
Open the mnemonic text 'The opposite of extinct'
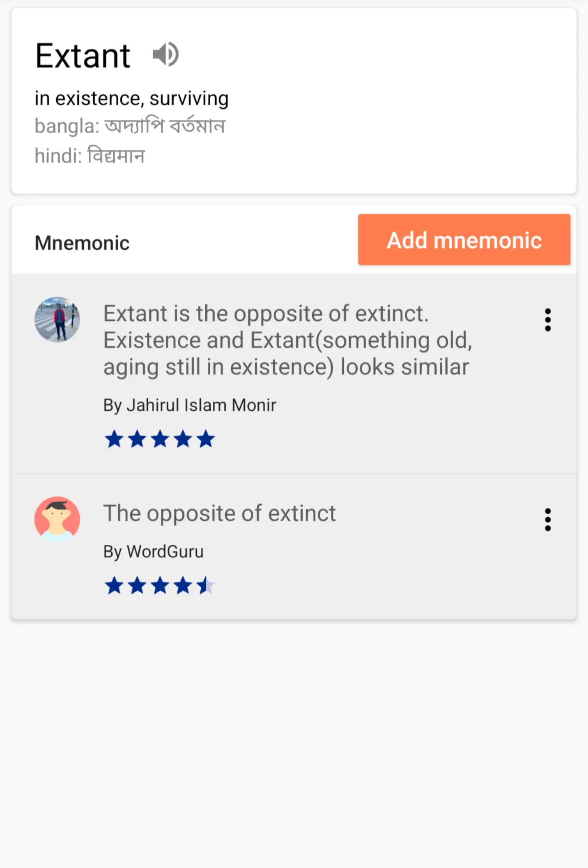click(x=219, y=513)
